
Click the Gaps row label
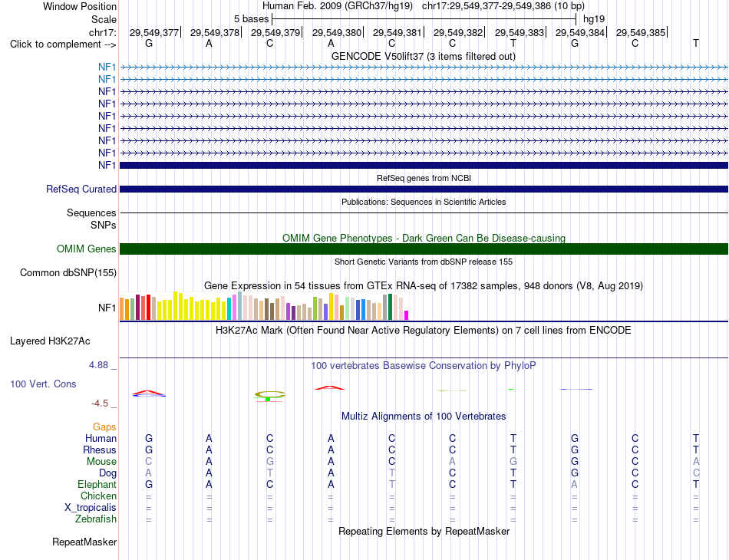[x=104, y=427]
